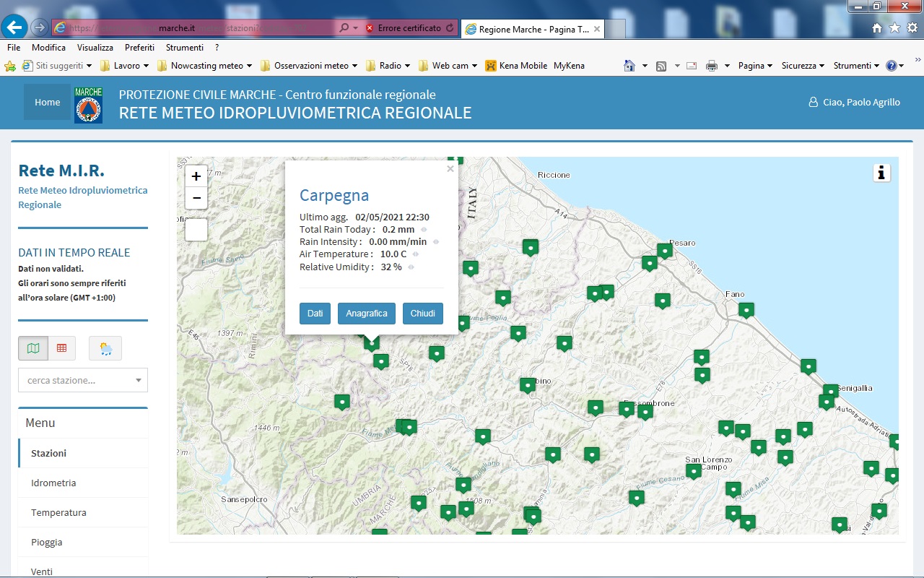Open the Preferiti menu

coord(139,48)
